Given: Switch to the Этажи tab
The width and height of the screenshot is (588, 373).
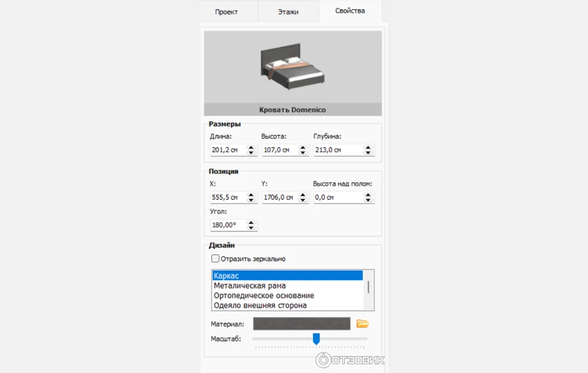Looking at the screenshot, I should (288, 12).
